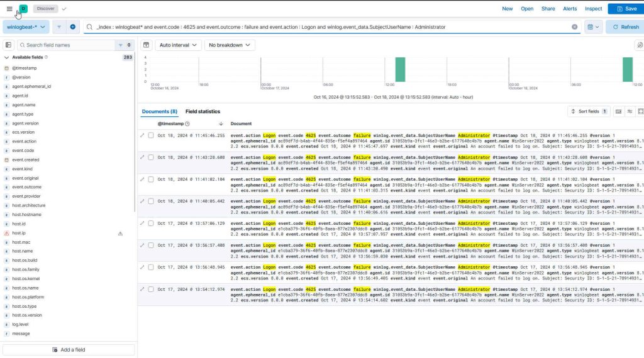Focus the Search field names input
This screenshot has height=358, width=644.
(67, 45)
